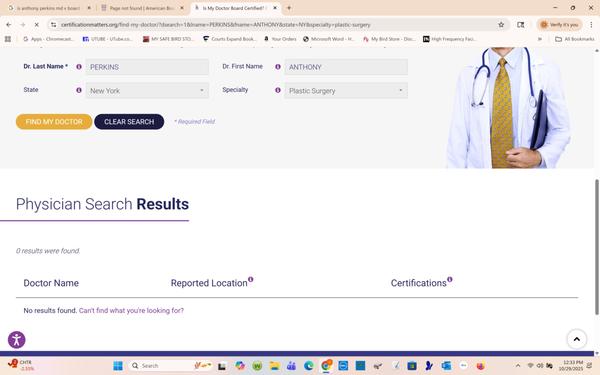
Task: Open the info tooltip beside Specialty
Action: (278, 90)
